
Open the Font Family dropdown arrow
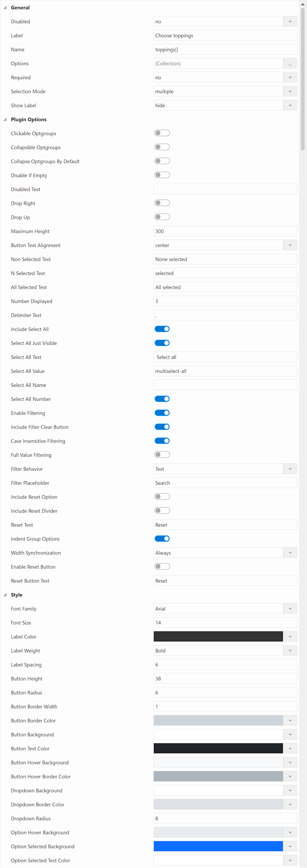tap(290, 609)
